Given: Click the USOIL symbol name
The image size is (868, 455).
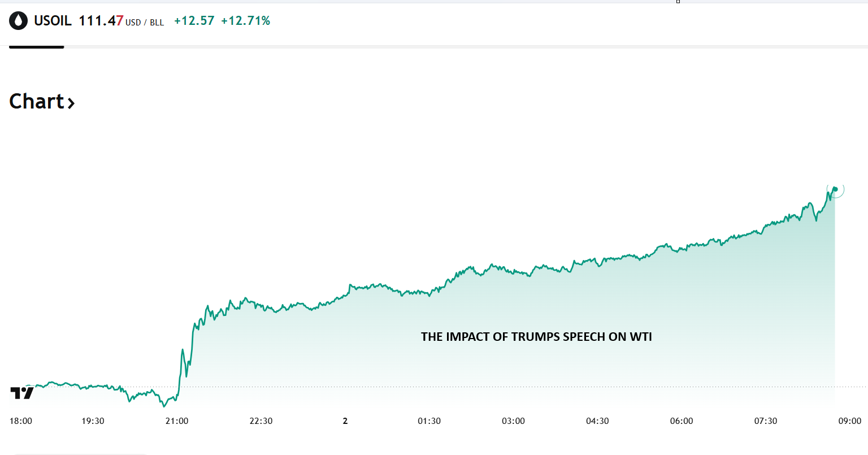Looking at the screenshot, I should [53, 21].
